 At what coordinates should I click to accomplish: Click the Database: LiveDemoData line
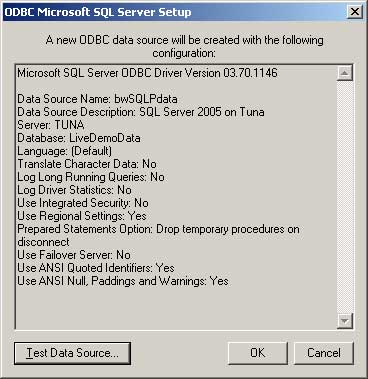tap(79, 138)
